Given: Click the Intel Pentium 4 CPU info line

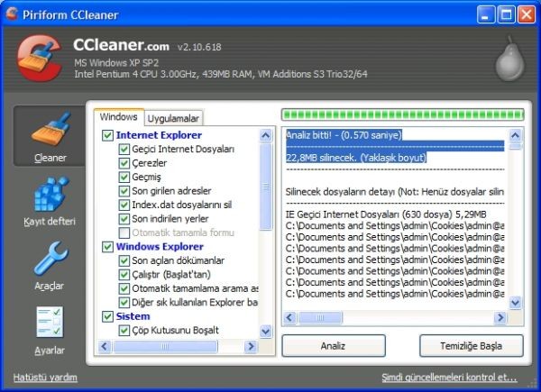Looking at the screenshot, I should 221,74.
